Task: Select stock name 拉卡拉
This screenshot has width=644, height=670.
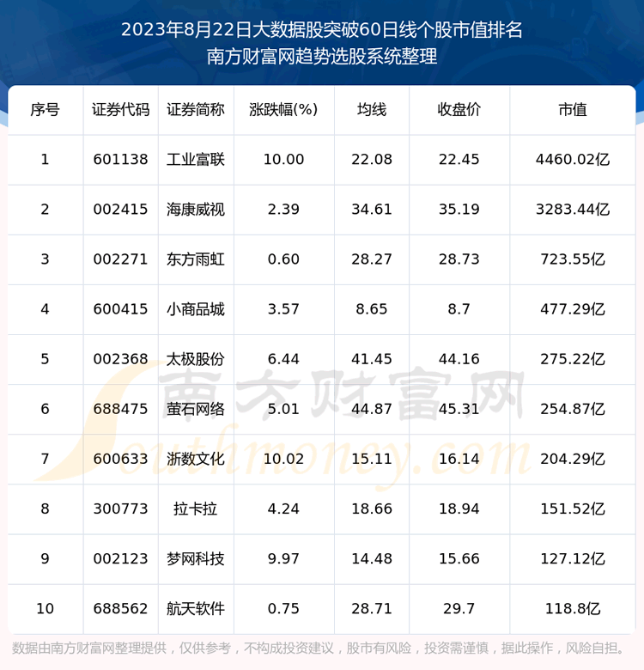Action: click(x=196, y=509)
